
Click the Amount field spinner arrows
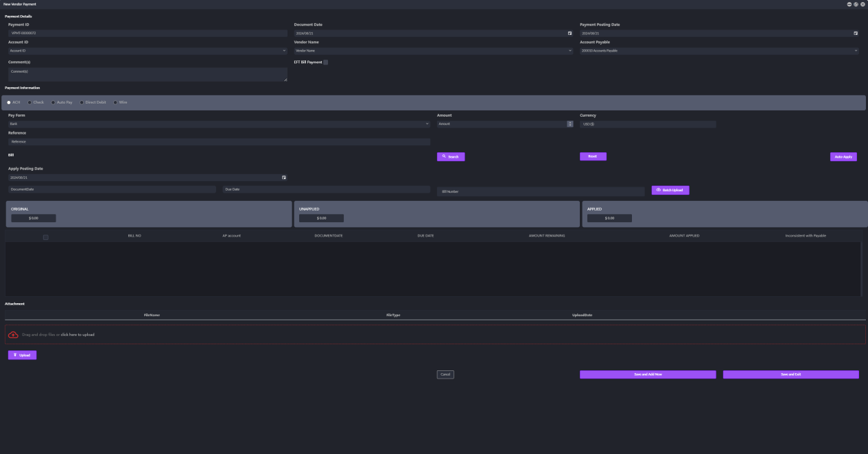(570, 123)
